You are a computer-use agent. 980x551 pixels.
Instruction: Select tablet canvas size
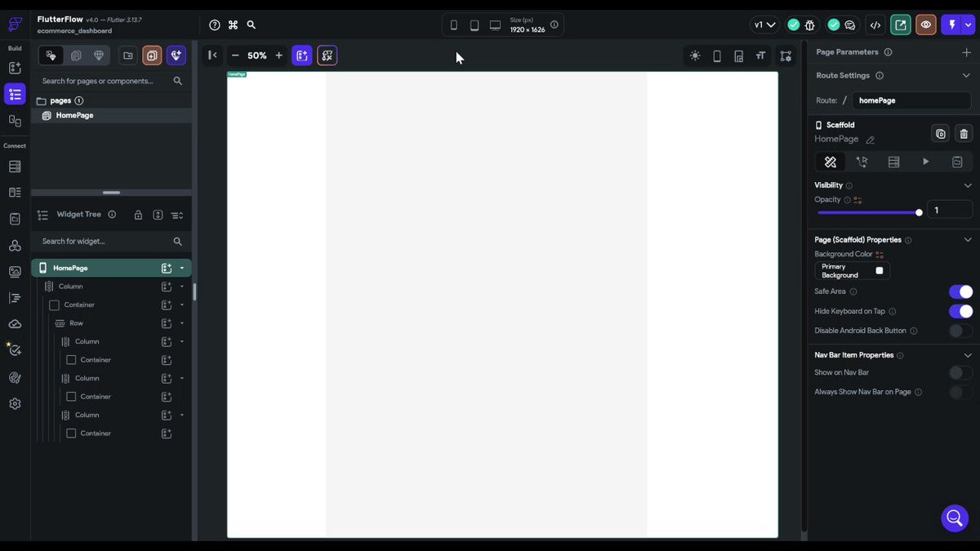coord(474,25)
